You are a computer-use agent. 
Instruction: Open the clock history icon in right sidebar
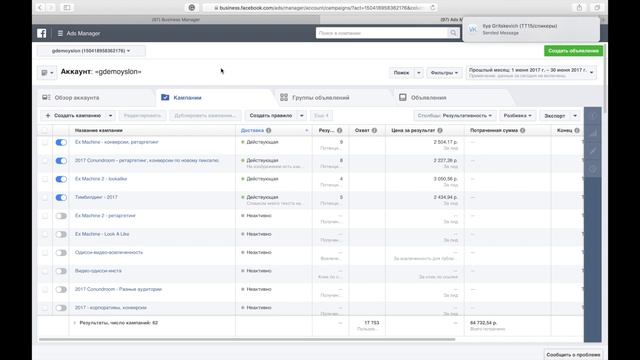[593, 169]
